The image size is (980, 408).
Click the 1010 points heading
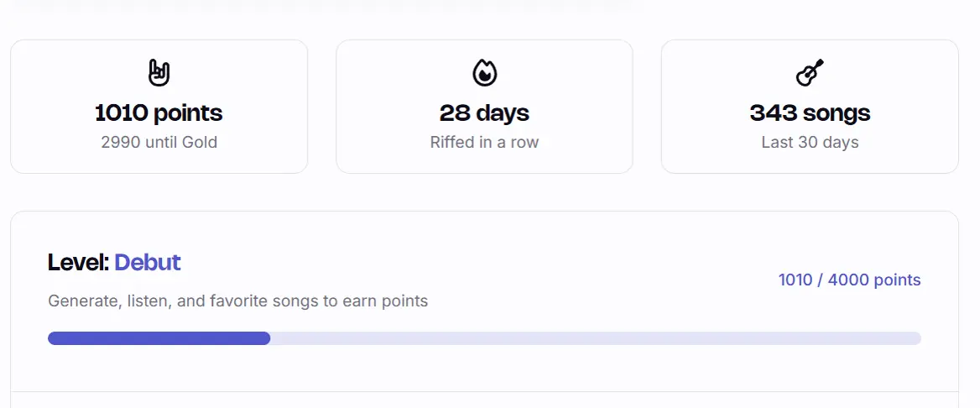159,112
